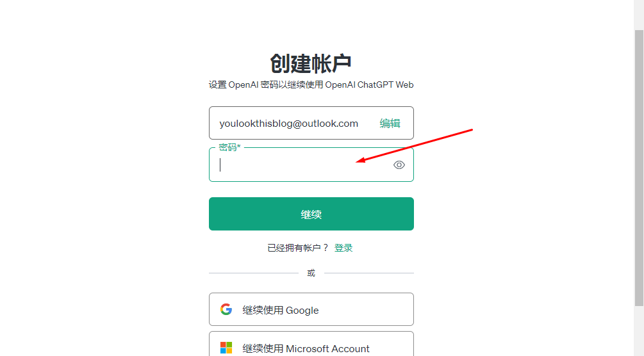Click the text cursor inside password box
Image resolution: width=644 pixels, height=356 pixels.
[x=220, y=165]
